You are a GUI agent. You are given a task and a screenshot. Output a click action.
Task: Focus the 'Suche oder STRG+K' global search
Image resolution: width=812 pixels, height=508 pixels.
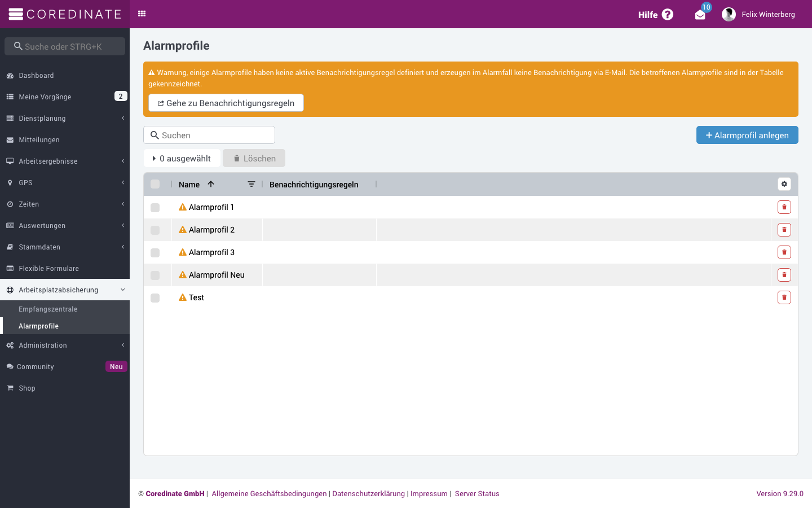(x=65, y=46)
